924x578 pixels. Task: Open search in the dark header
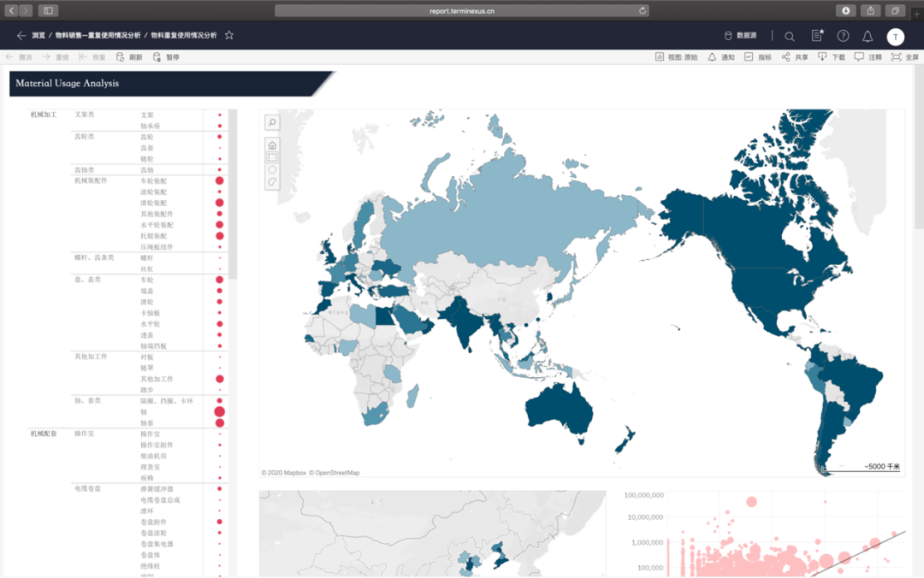790,36
